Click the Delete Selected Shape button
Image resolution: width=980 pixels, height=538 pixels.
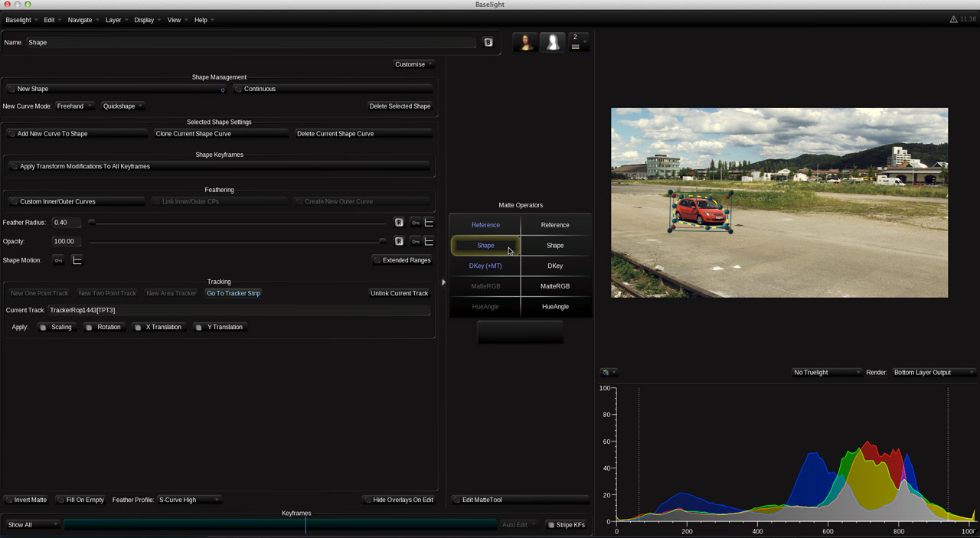click(x=399, y=106)
